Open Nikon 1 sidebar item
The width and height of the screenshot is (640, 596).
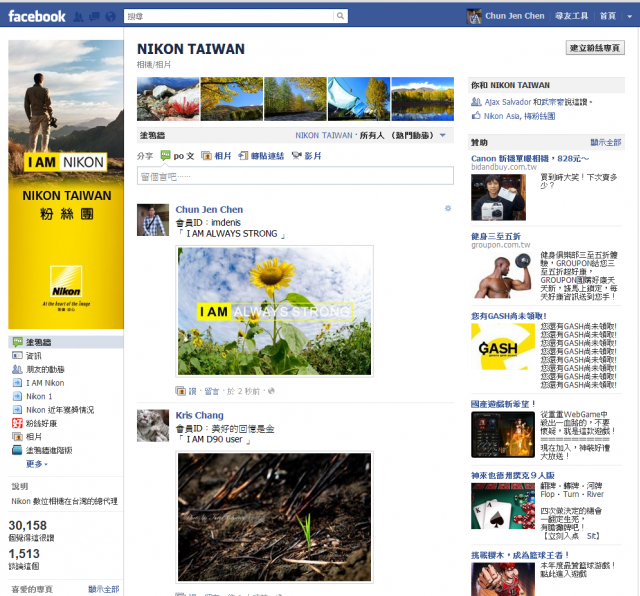click(39, 396)
